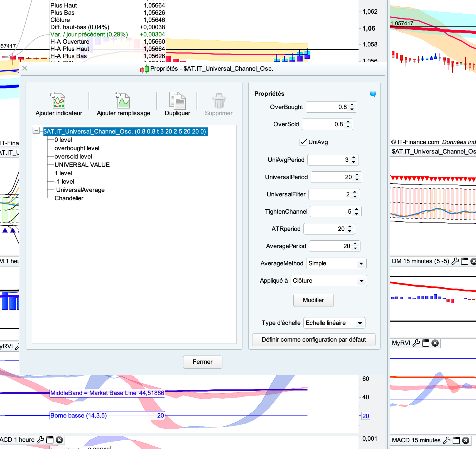Click the Dupliquer documents icon
Image resolution: width=476 pixels, height=449 pixels.
pyautogui.click(x=178, y=100)
